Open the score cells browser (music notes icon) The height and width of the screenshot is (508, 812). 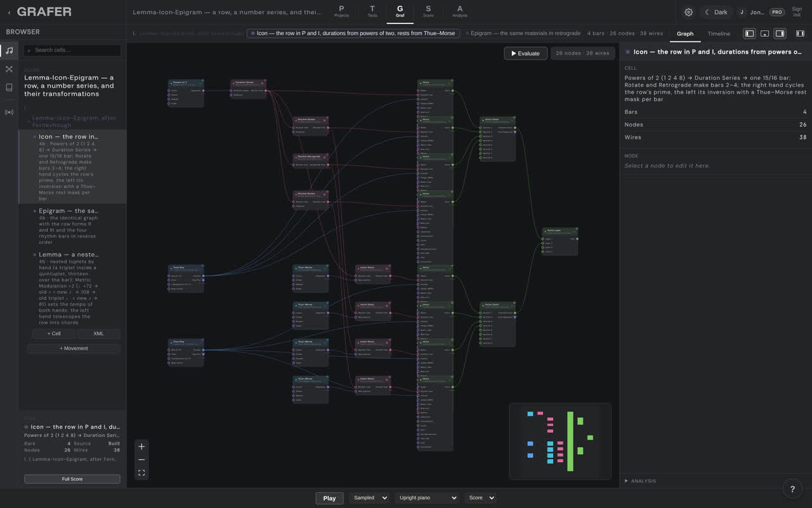[x=9, y=50]
